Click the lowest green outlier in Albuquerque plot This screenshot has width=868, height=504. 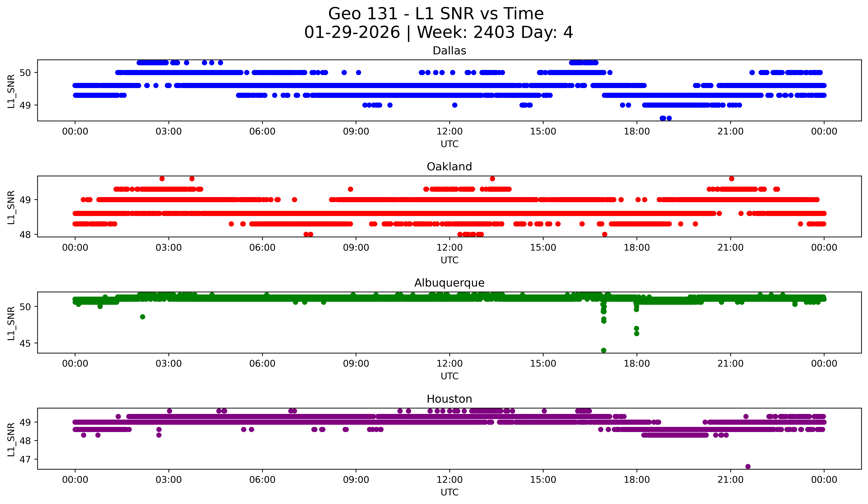coord(604,350)
